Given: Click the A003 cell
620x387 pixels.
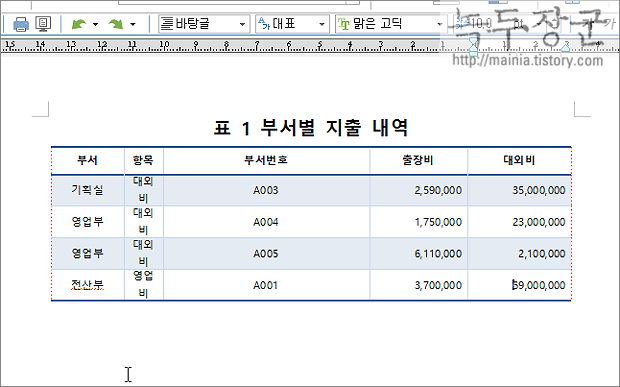Looking at the screenshot, I should [266, 190].
